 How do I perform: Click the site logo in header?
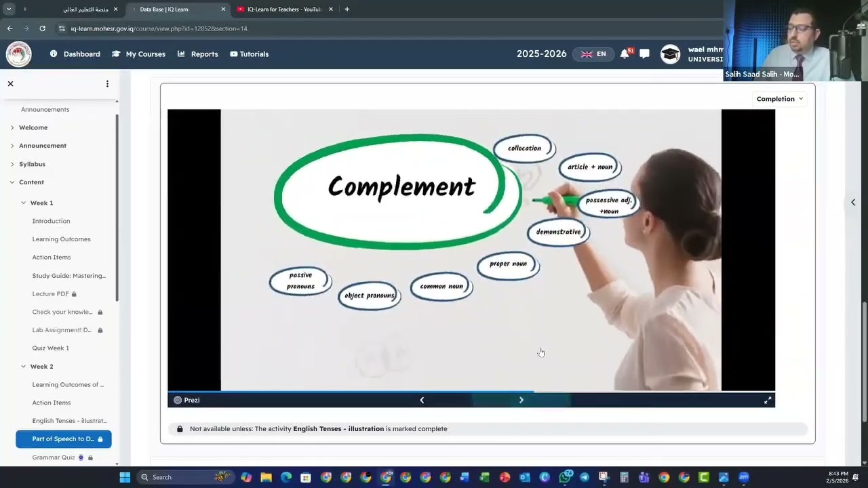point(18,54)
